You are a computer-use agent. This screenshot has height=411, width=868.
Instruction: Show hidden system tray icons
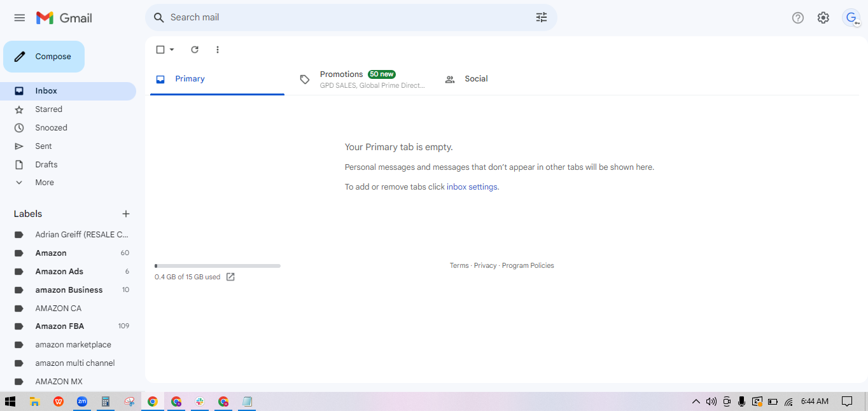[696, 401]
